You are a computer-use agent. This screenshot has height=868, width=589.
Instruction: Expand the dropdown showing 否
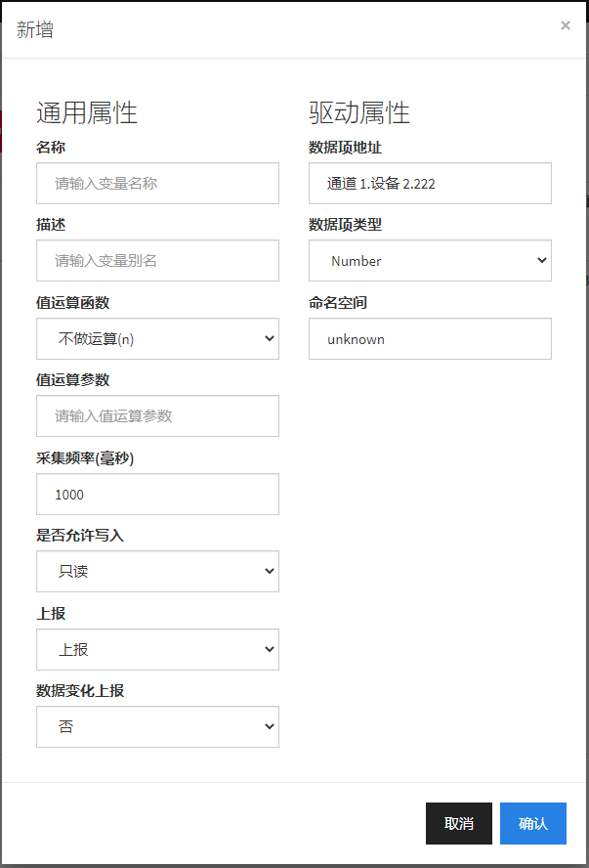coord(157,727)
